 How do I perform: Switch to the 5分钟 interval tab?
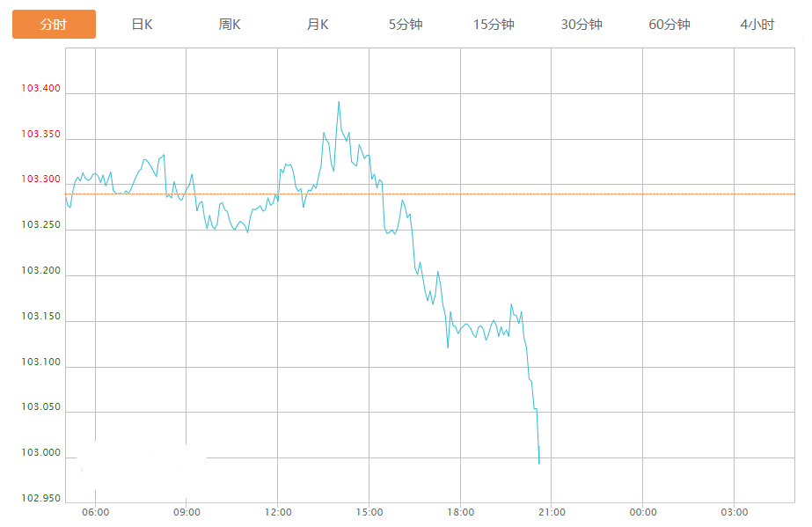406,25
